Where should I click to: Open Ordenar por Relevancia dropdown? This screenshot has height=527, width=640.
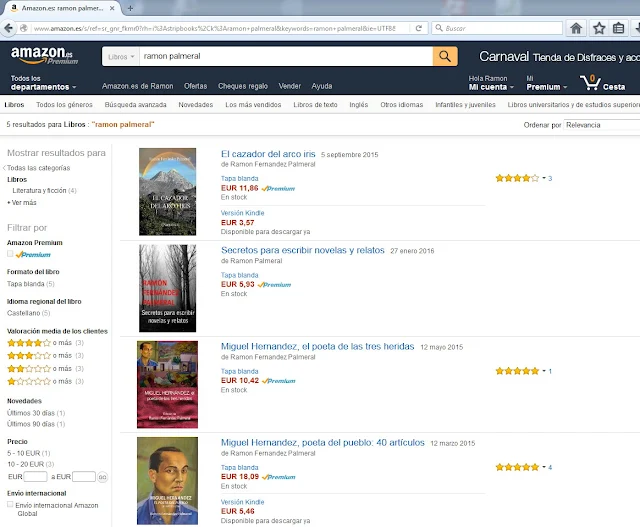[602, 125]
